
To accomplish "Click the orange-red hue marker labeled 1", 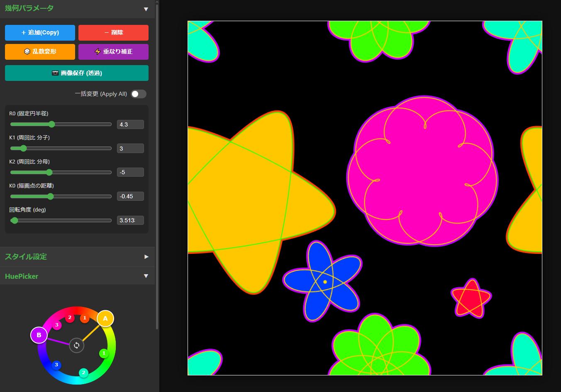I will pyautogui.click(x=85, y=318).
